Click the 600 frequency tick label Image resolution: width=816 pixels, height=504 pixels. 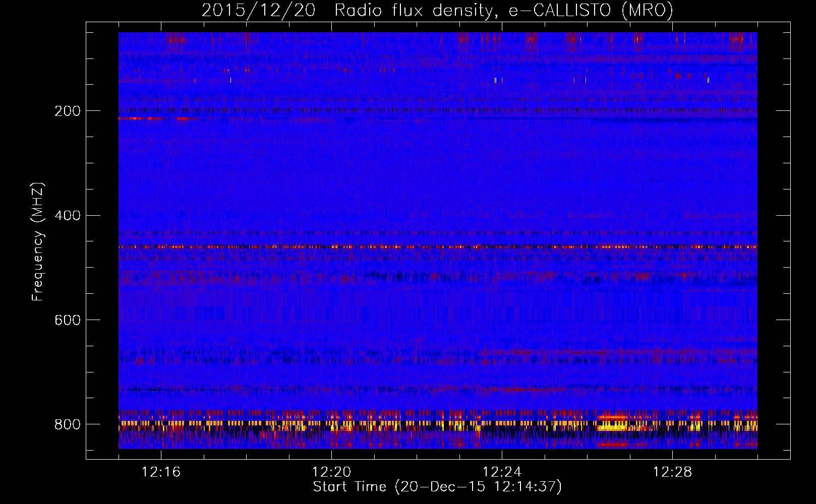68,320
